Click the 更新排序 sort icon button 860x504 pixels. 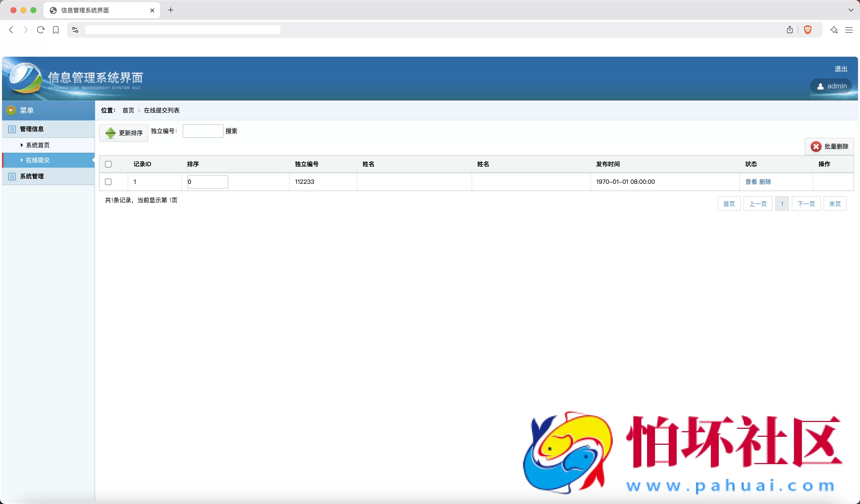click(x=110, y=133)
